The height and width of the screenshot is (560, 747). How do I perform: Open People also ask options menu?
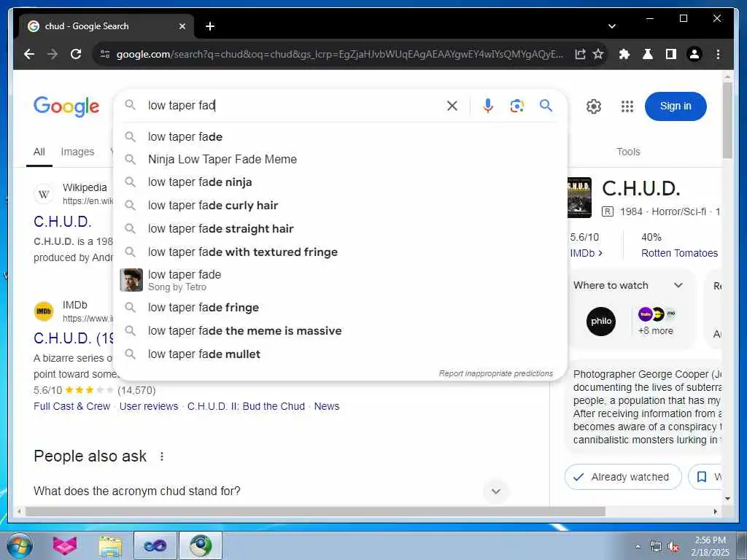162,456
